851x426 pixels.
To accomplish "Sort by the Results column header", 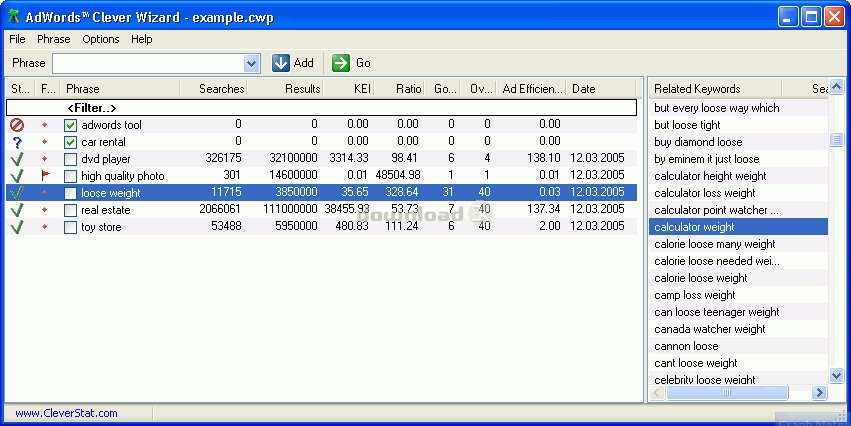I will [x=285, y=88].
